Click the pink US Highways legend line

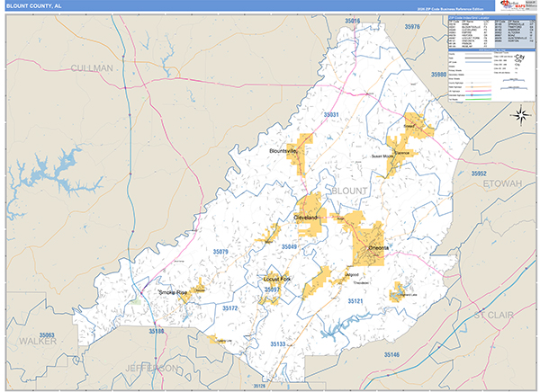click(478, 91)
